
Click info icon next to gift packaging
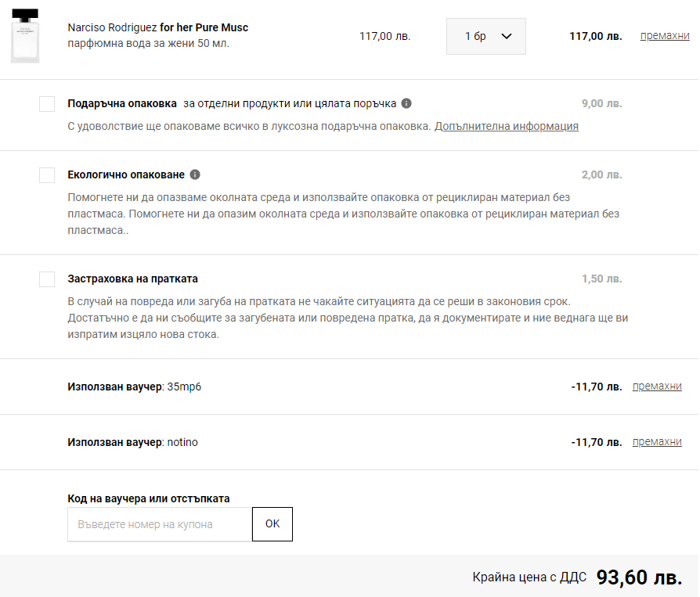click(406, 103)
